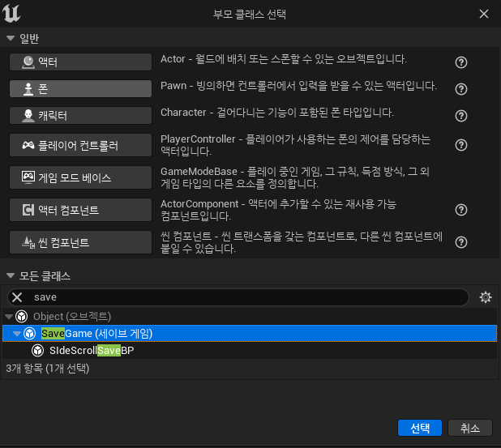501x448 pixels.
Task: Choose the 게임 모드 베이스 button
Action: point(80,177)
